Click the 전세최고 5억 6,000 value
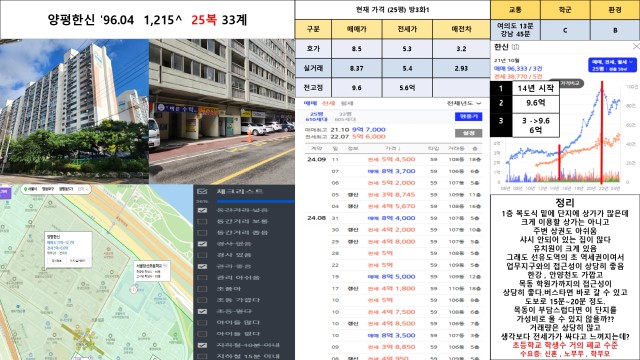This screenshot has height=360, width=640. click(x=369, y=136)
